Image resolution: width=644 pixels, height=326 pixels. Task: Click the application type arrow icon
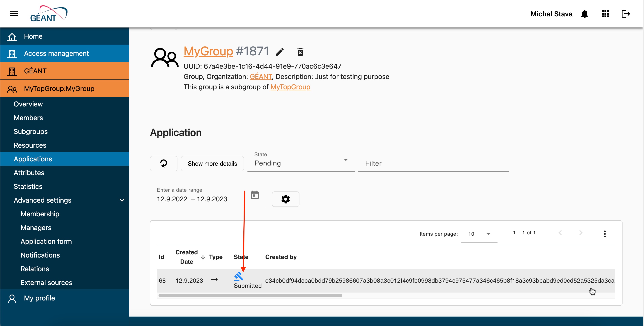click(214, 279)
